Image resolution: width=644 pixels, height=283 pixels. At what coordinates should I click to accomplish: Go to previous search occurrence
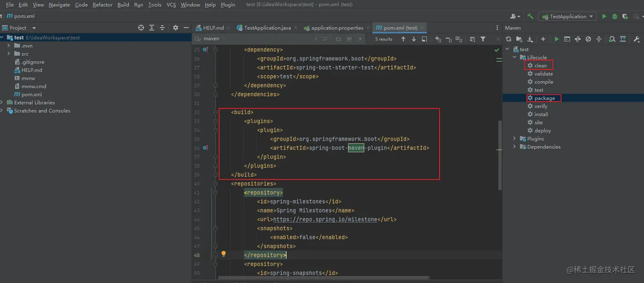[403, 39]
